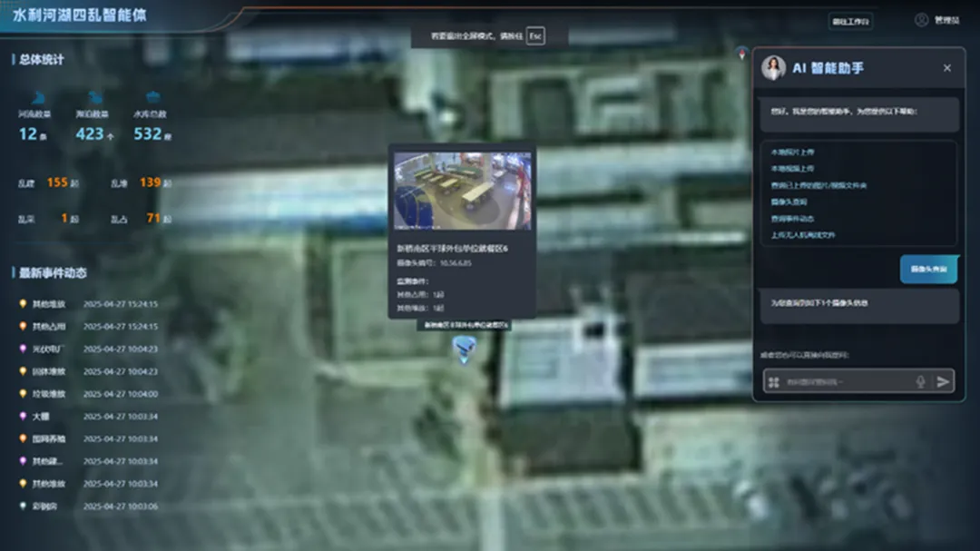Image resolution: width=980 pixels, height=551 pixels.
Task: Select 查询事件动态 in assistant options
Action: [792, 219]
